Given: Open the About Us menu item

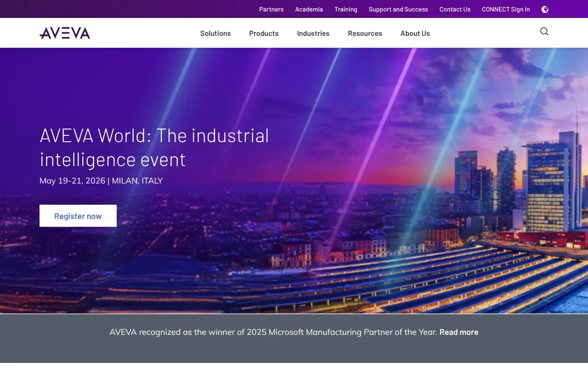Looking at the screenshot, I should point(415,33).
